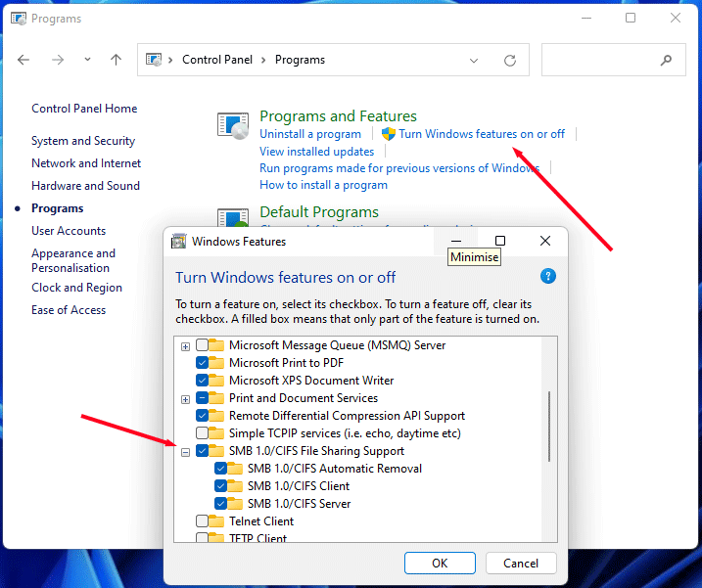The image size is (702, 588).
Task: Click the up arrow to parent folder
Action: pos(116,60)
